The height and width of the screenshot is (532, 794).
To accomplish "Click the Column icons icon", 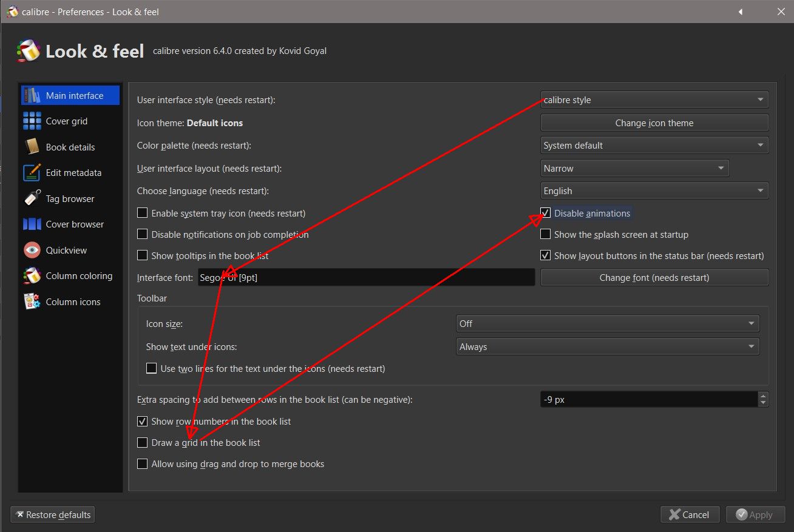I will [32, 301].
